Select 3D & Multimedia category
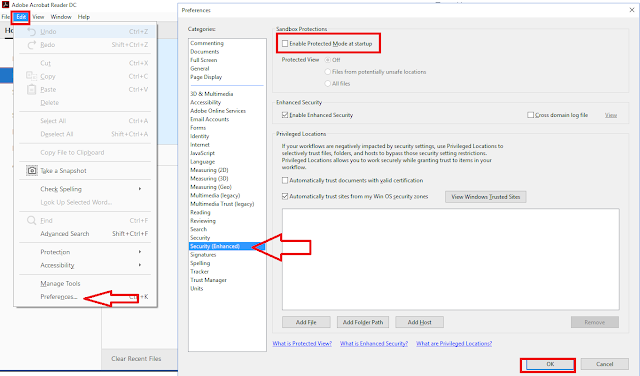 (211, 94)
